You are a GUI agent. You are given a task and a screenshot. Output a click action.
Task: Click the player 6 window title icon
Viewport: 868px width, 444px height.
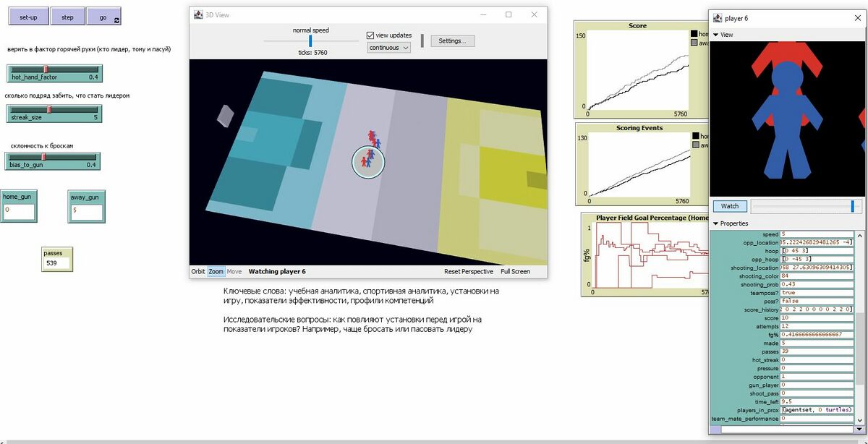(x=718, y=18)
